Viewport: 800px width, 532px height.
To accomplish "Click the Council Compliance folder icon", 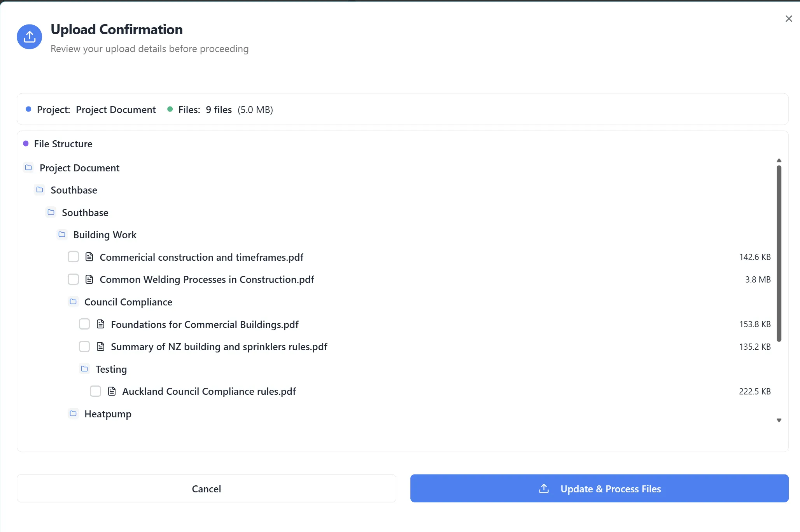I will point(73,302).
